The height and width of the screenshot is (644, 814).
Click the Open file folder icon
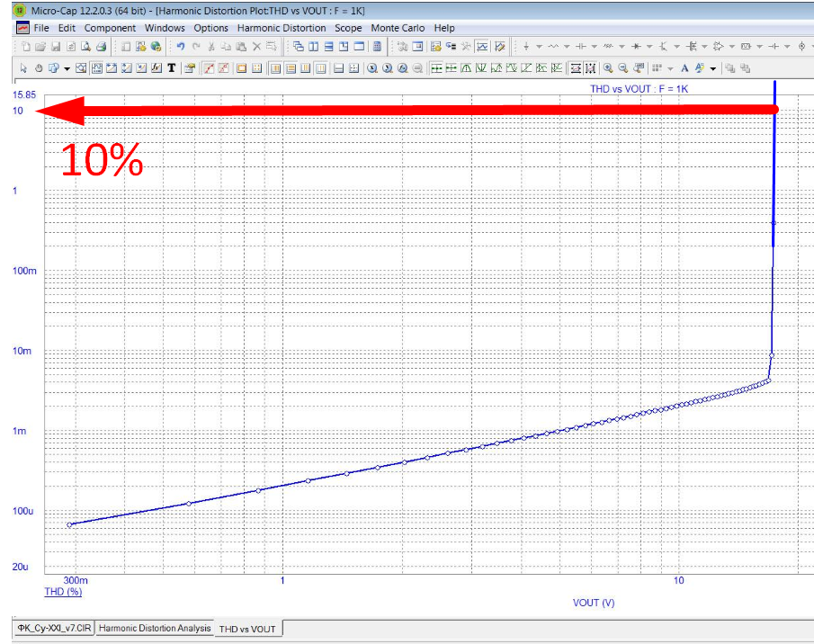[40, 47]
